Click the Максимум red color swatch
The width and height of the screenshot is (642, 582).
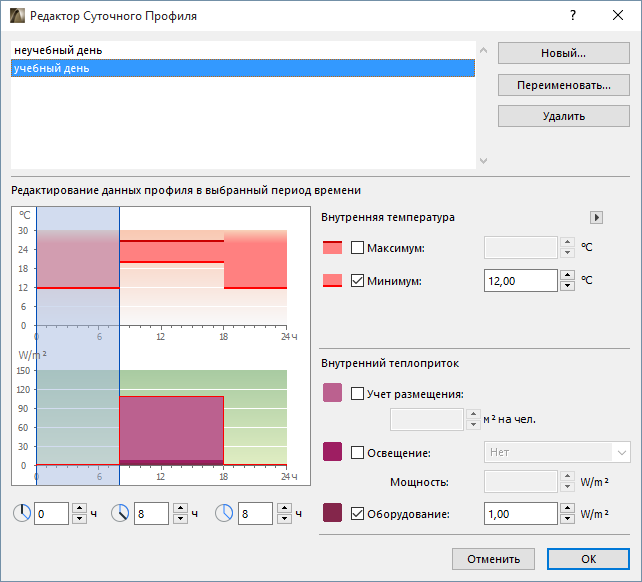pos(332,247)
